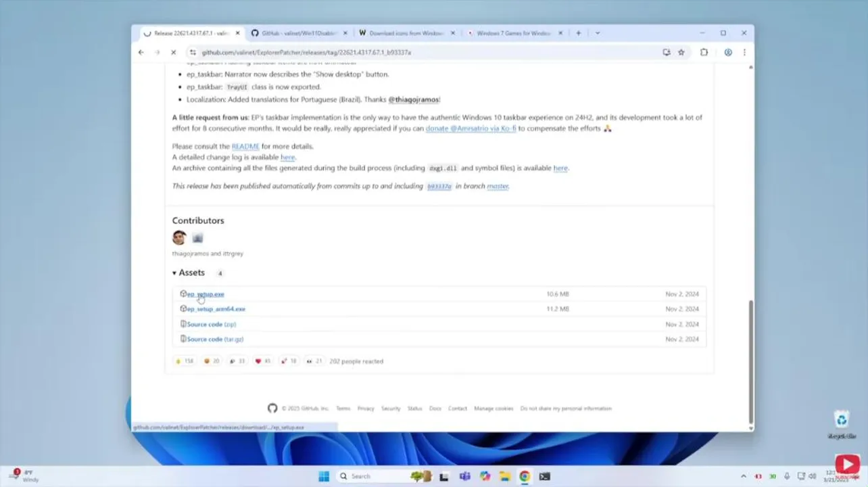This screenshot has height=487, width=868.
Task: Open Recycle Bin on desktop
Action: tap(842, 425)
